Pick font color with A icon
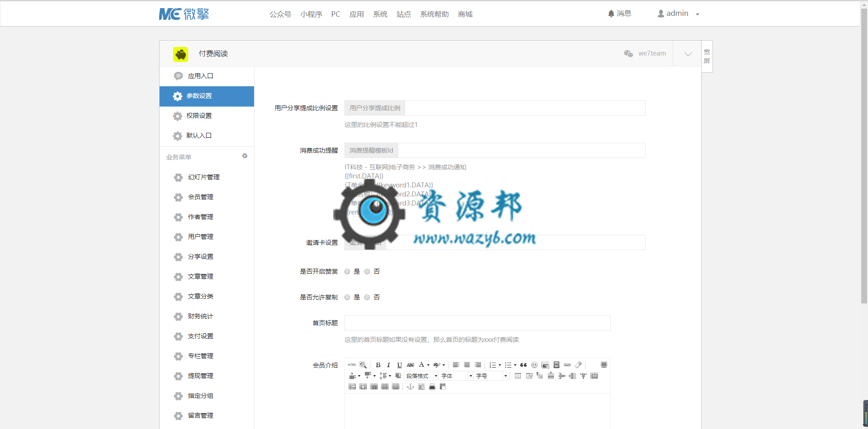Image resolution: width=868 pixels, height=429 pixels. (421, 365)
